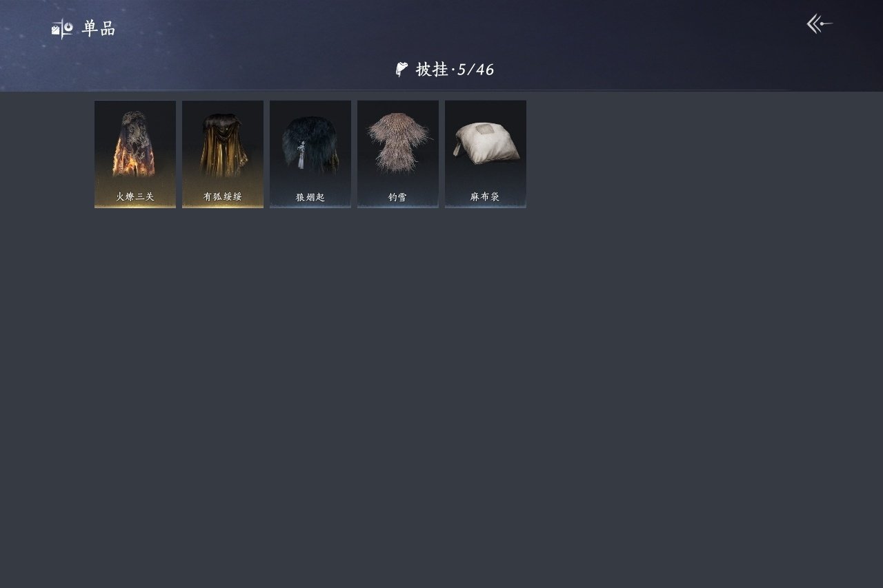This screenshot has width=883, height=588.
Task: Click the 单品 page title text
Action: pos(99,28)
